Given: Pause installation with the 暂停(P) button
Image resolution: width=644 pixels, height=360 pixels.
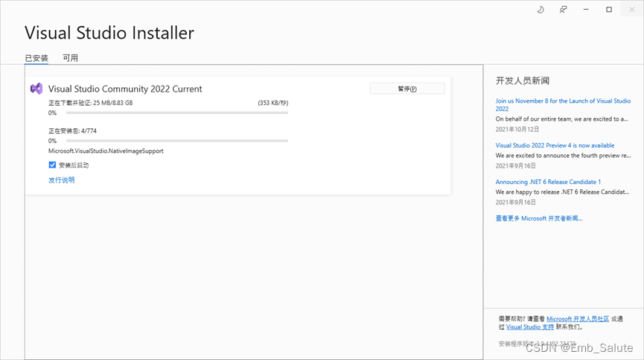Looking at the screenshot, I should pyautogui.click(x=407, y=89).
